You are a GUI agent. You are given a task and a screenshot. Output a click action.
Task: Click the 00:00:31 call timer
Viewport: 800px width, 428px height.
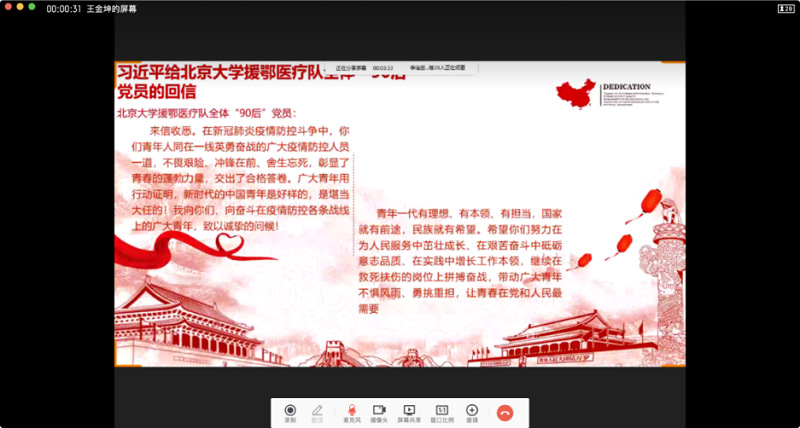pos(63,8)
